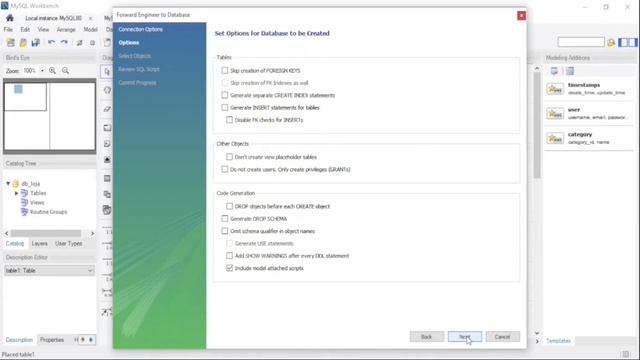The width and height of the screenshot is (640, 360).
Task: Open the Arrange menu
Action: point(66,30)
